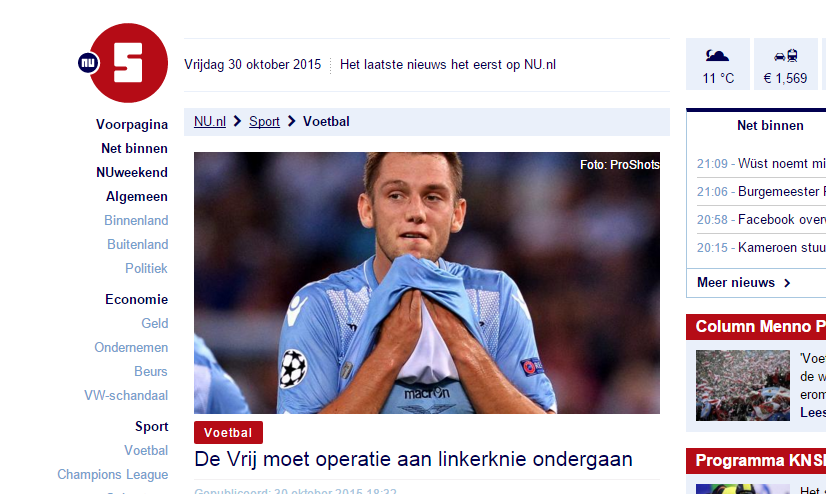
Task: Open headline De Vrij moet operatie ondergaan
Action: pos(413,459)
